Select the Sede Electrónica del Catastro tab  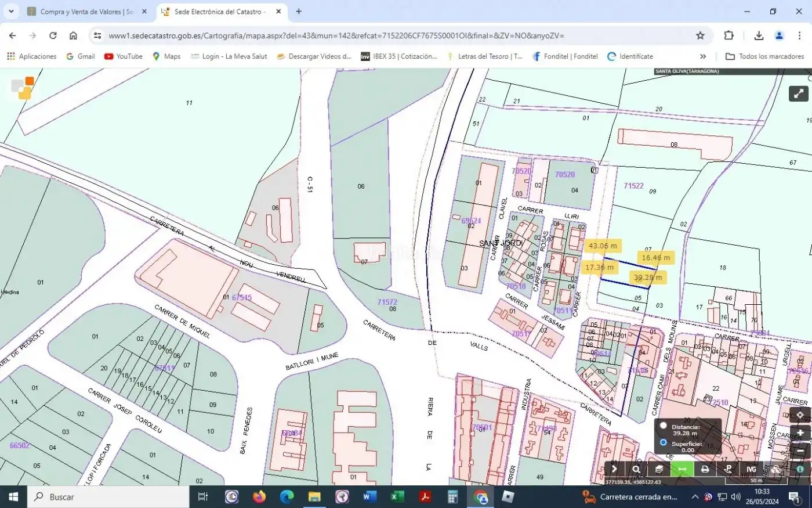(x=222, y=12)
